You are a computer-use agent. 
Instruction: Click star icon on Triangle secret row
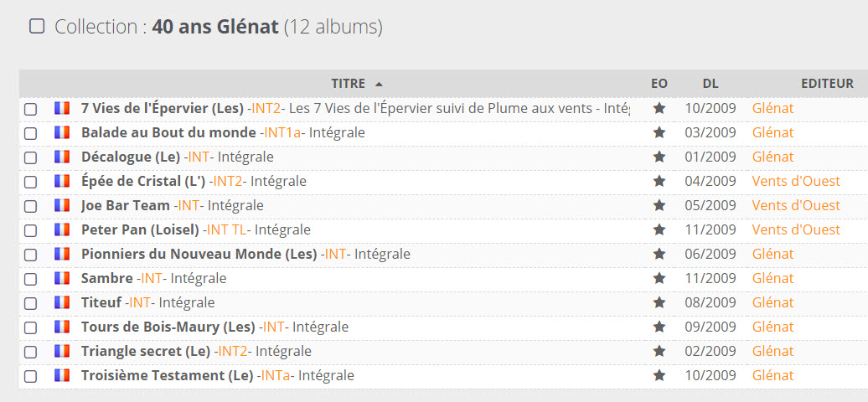[x=659, y=351]
